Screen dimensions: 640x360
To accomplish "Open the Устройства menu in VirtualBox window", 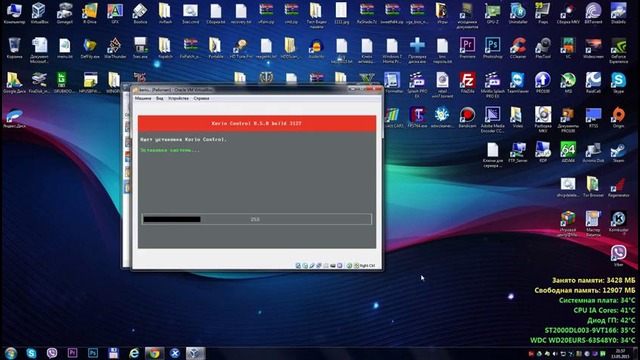I will click(x=178, y=98).
